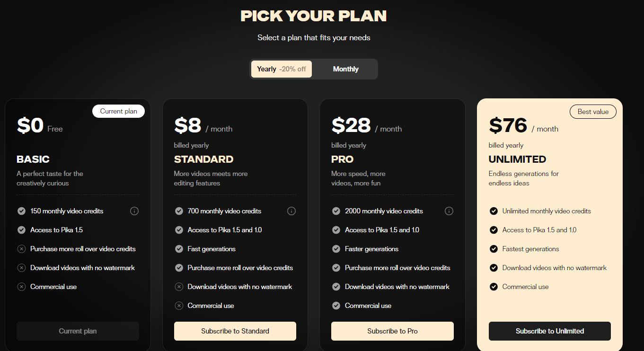Click the disabled Current plan button
644x351 pixels.
tap(78, 331)
